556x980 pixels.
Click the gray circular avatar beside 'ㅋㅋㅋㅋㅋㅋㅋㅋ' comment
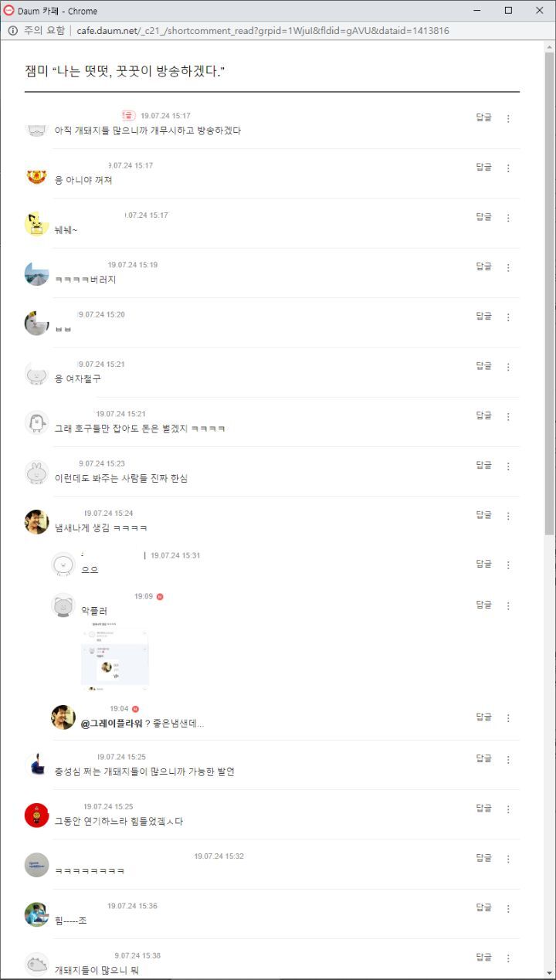(x=36, y=864)
